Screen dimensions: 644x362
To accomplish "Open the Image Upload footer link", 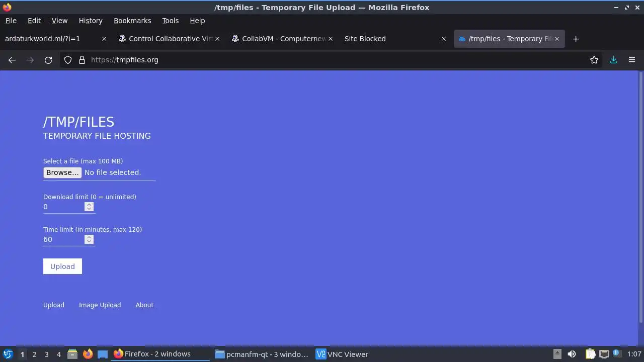I will [x=100, y=305].
